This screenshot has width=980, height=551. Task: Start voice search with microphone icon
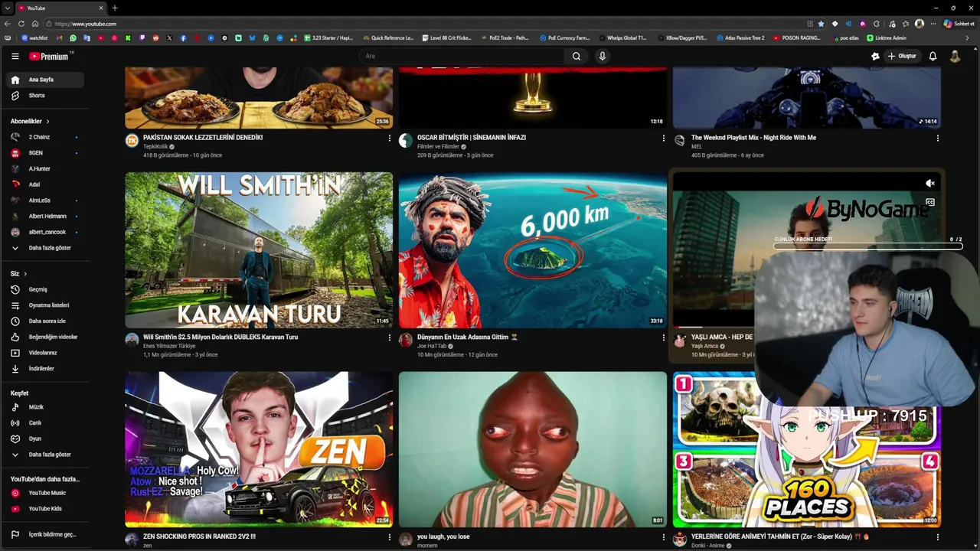point(603,56)
